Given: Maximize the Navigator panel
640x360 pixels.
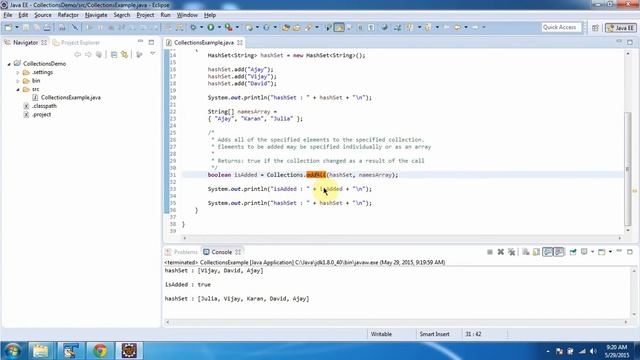Looking at the screenshot, I should pyautogui.click(x=151, y=42).
